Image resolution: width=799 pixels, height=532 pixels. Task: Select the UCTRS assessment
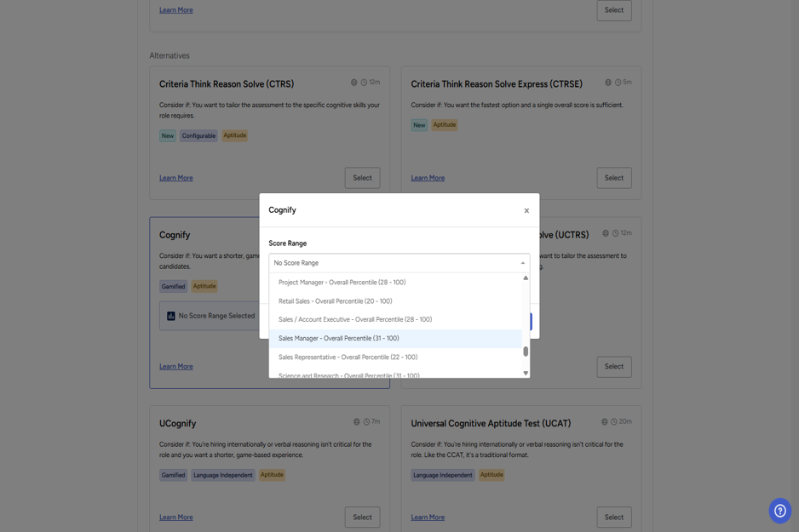tap(614, 367)
